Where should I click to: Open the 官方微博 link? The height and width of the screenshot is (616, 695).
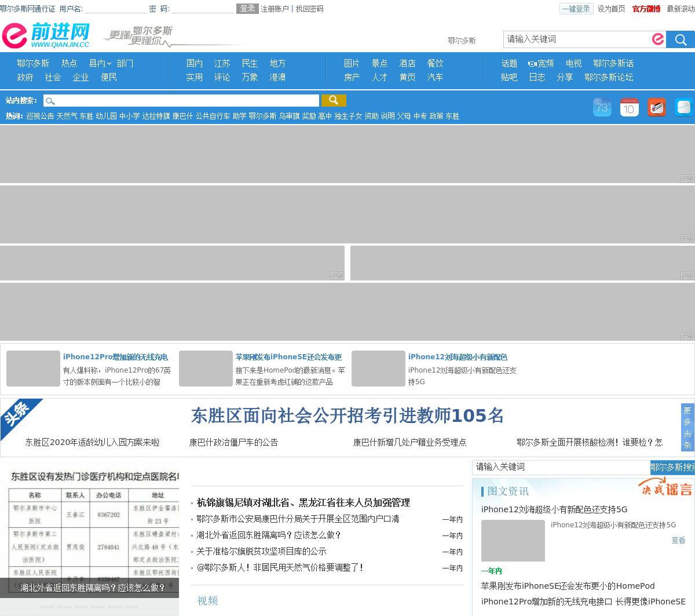646,9
